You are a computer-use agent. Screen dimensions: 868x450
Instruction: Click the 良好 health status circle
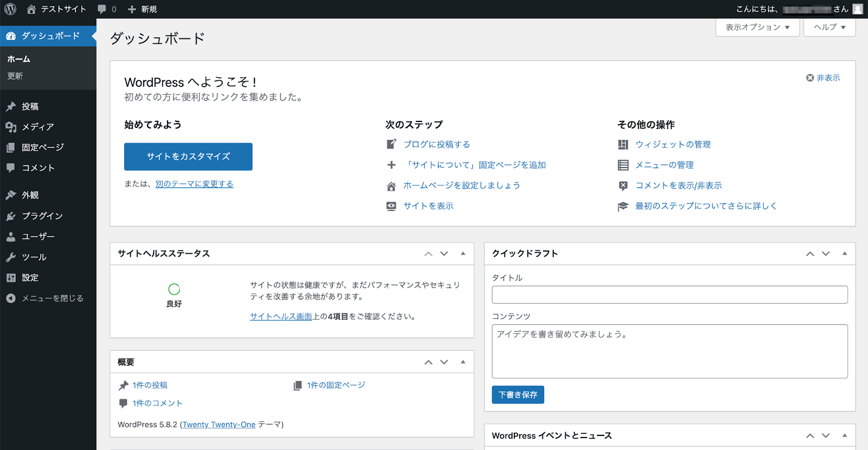pyautogui.click(x=174, y=290)
